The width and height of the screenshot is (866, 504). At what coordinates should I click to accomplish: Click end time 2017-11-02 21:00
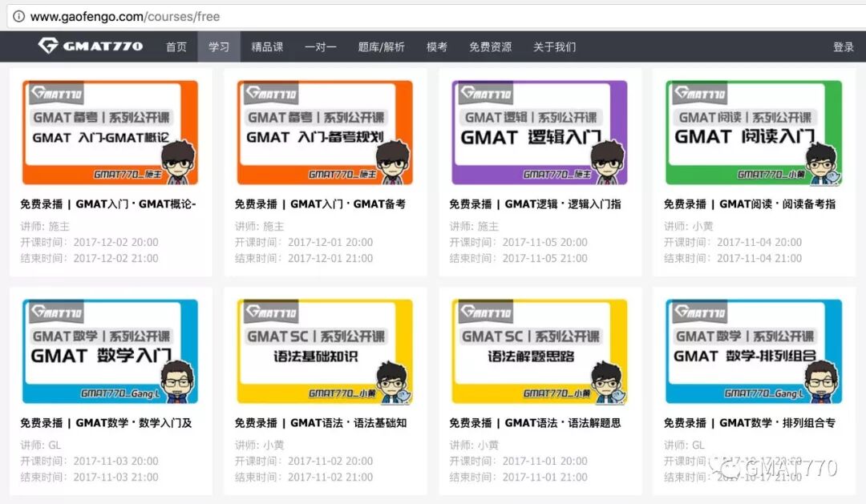[330, 477]
